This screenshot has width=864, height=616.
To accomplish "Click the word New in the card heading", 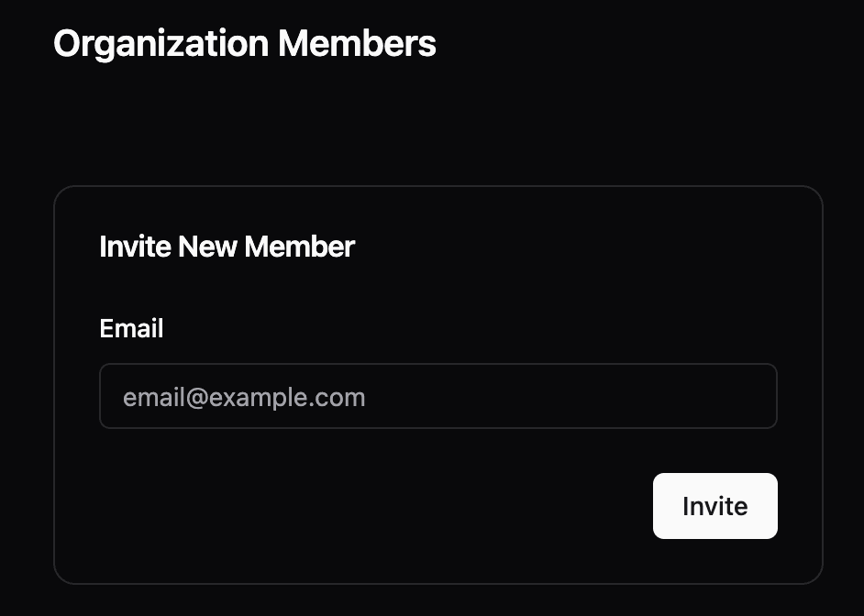I will click(x=207, y=247).
